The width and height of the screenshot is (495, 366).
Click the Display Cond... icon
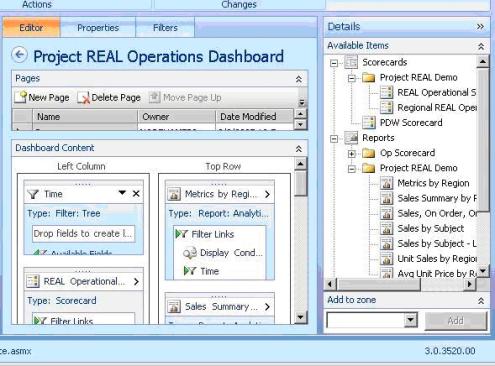pyautogui.click(x=190, y=253)
